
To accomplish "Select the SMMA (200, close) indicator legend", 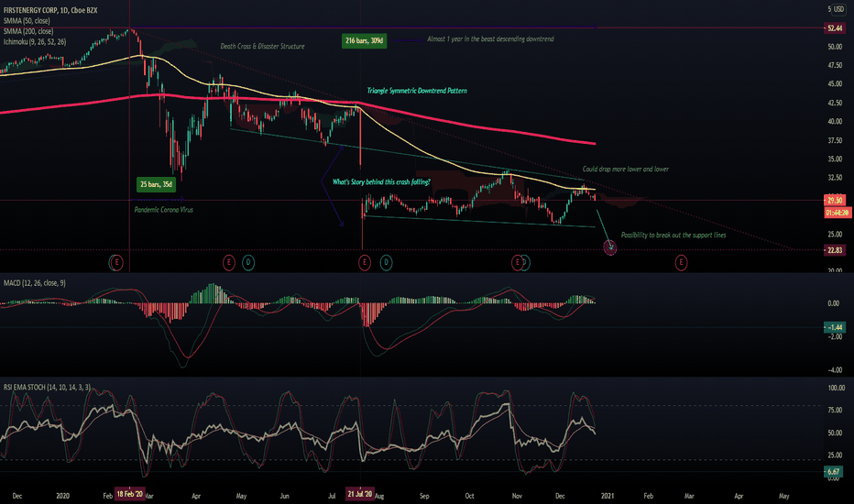I will click(x=28, y=31).
